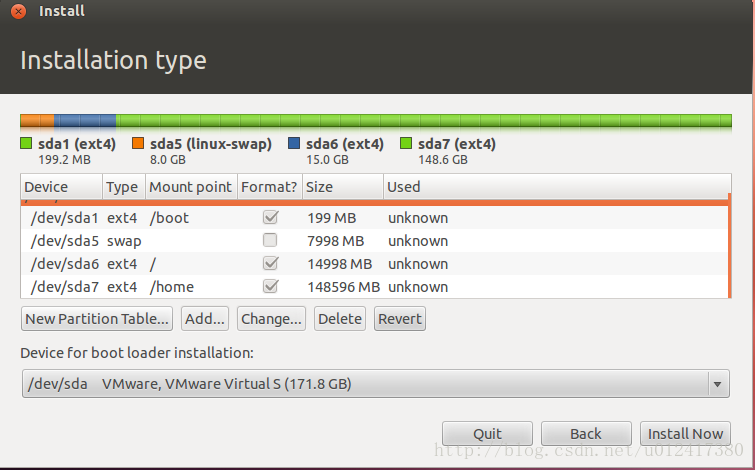Click the Mount point column header
Image resolution: width=755 pixels, height=470 pixels.
pos(190,187)
